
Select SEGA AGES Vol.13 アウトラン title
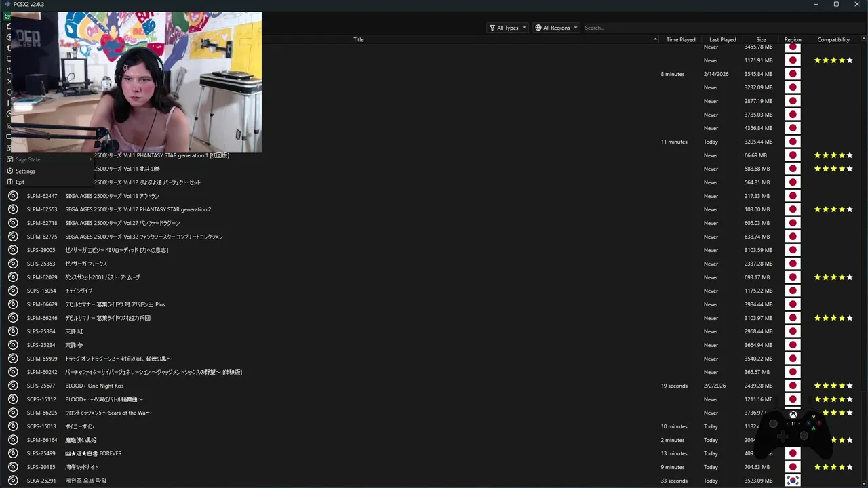[112, 196]
